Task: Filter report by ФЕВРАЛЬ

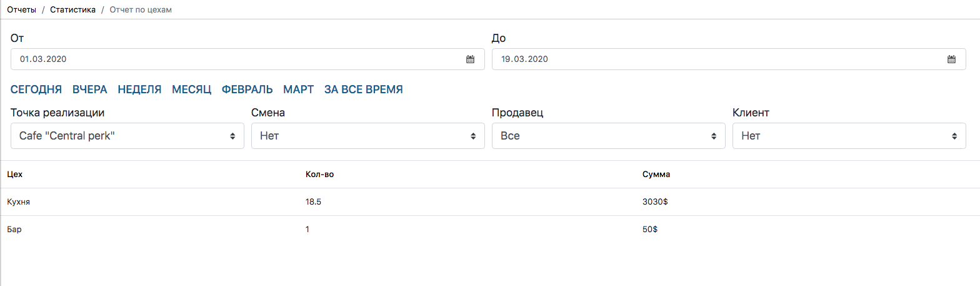Action: tap(247, 89)
